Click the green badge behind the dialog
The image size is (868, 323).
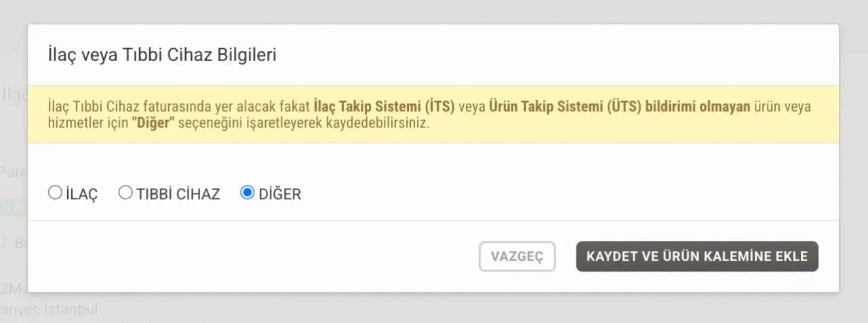click(12, 208)
